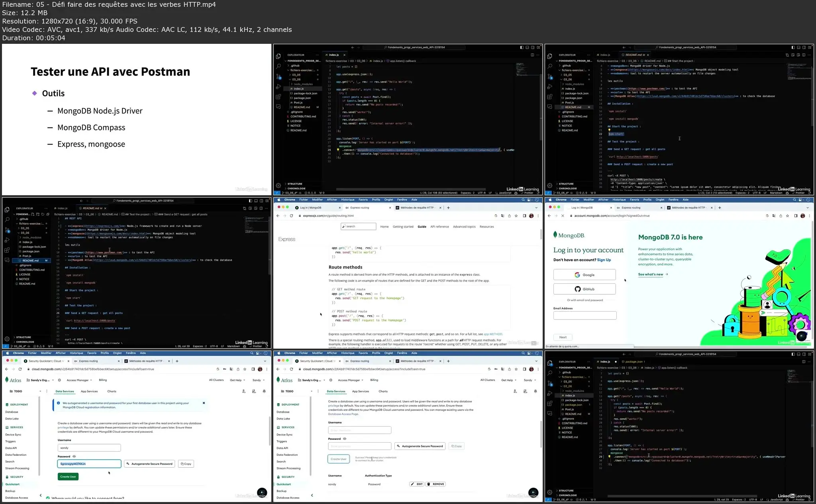Open Search icon in VS Code with package.json tab

pyautogui.click(x=550, y=373)
